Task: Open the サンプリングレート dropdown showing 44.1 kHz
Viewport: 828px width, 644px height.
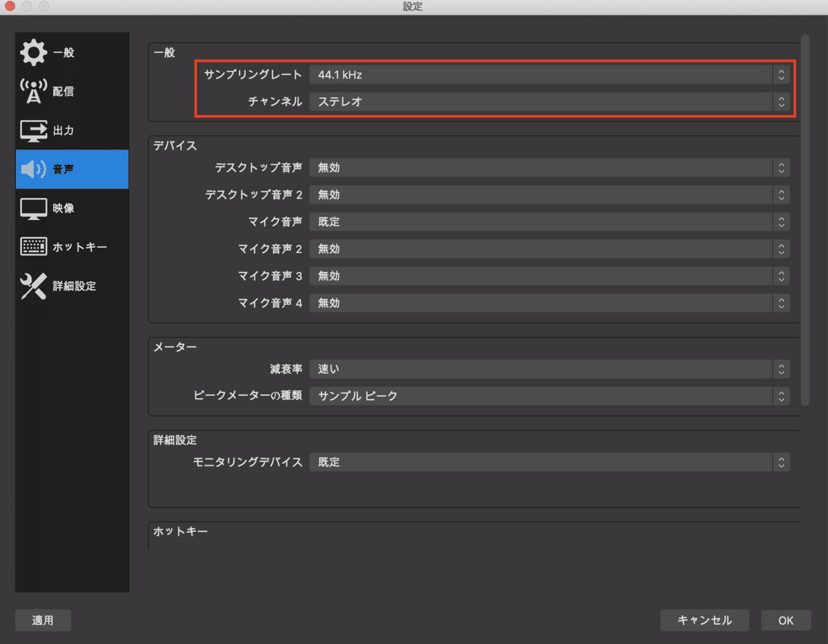Action: pos(549,75)
